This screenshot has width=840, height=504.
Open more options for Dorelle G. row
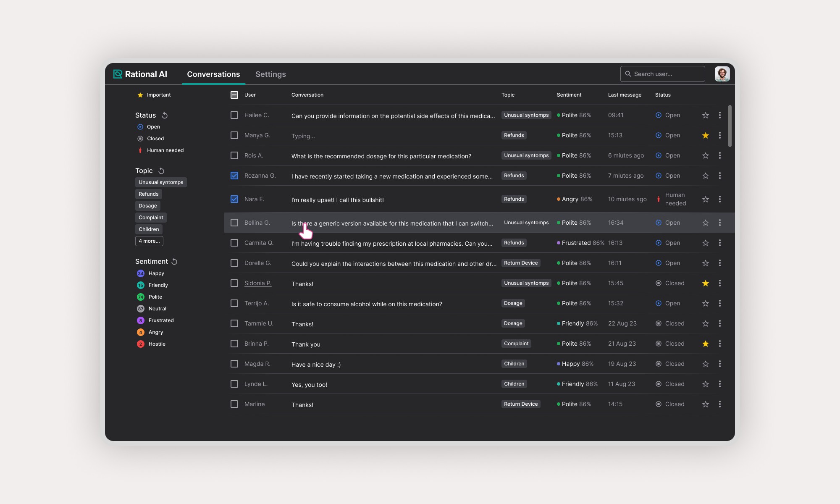coord(720,263)
